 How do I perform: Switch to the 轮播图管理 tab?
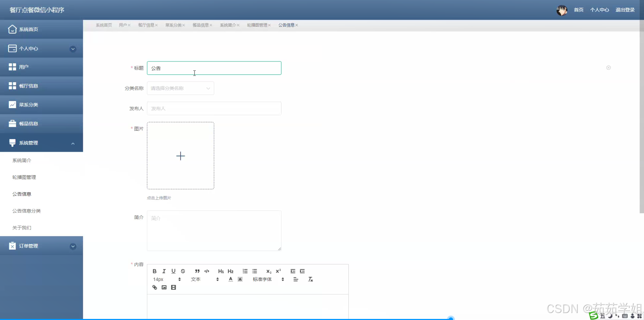(257, 25)
